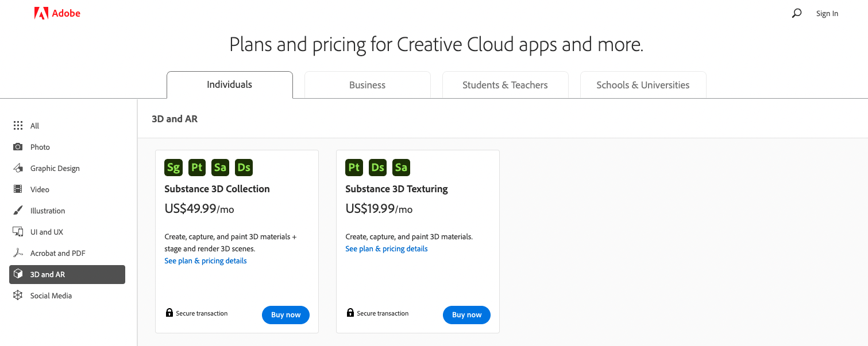This screenshot has width=868, height=346.
Task: Click the Substance 3D Collection title
Action: (217, 189)
